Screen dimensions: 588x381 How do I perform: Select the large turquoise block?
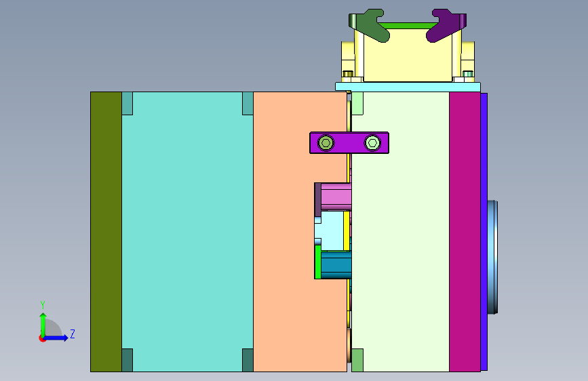click(x=187, y=232)
